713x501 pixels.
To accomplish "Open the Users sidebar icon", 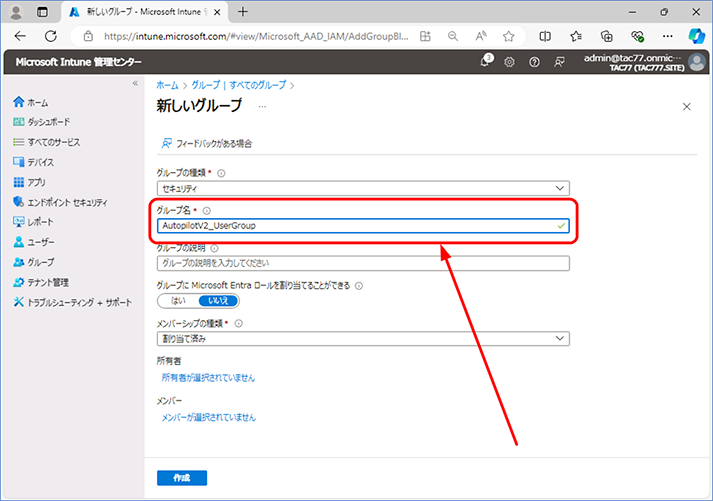I will [x=19, y=242].
